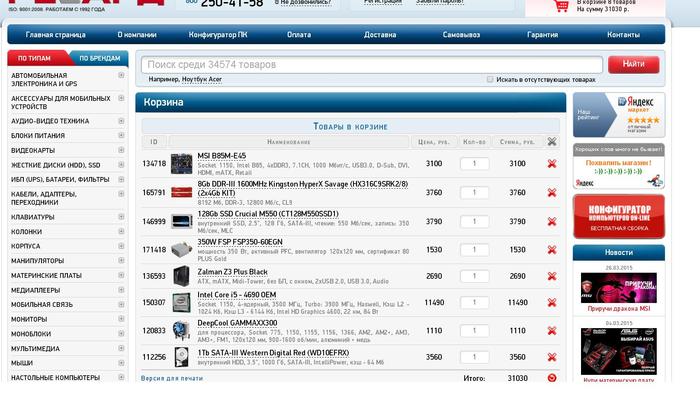Open Yandex Market rating banner
Screen dimensions: 700x403
coord(619,115)
